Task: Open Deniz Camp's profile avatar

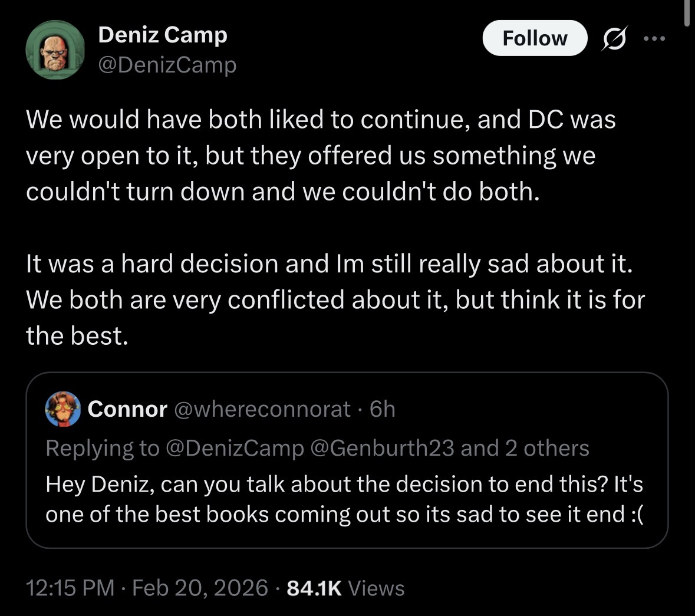Action: (55, 50)
